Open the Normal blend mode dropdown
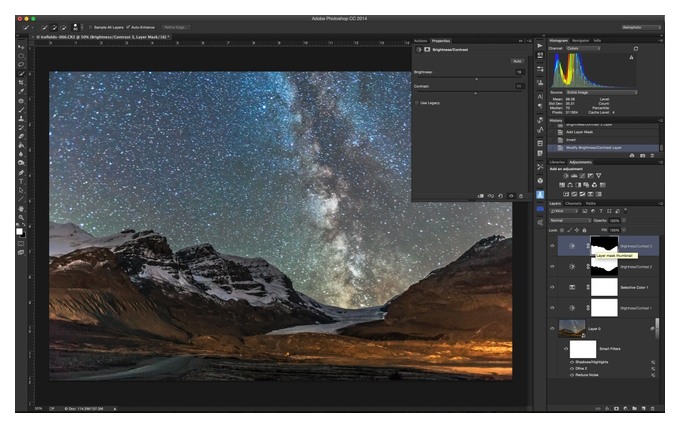680x428 pixels. [570, 221]
